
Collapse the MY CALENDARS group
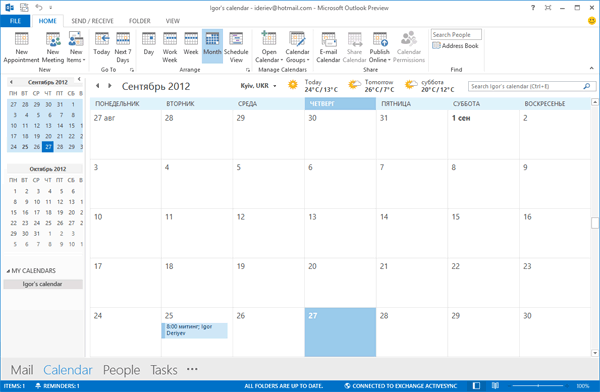pos(8,271)
